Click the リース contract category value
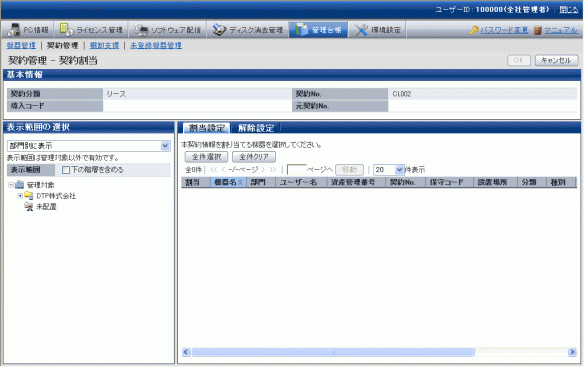This screenshot has width=584, height=367. 116,94
